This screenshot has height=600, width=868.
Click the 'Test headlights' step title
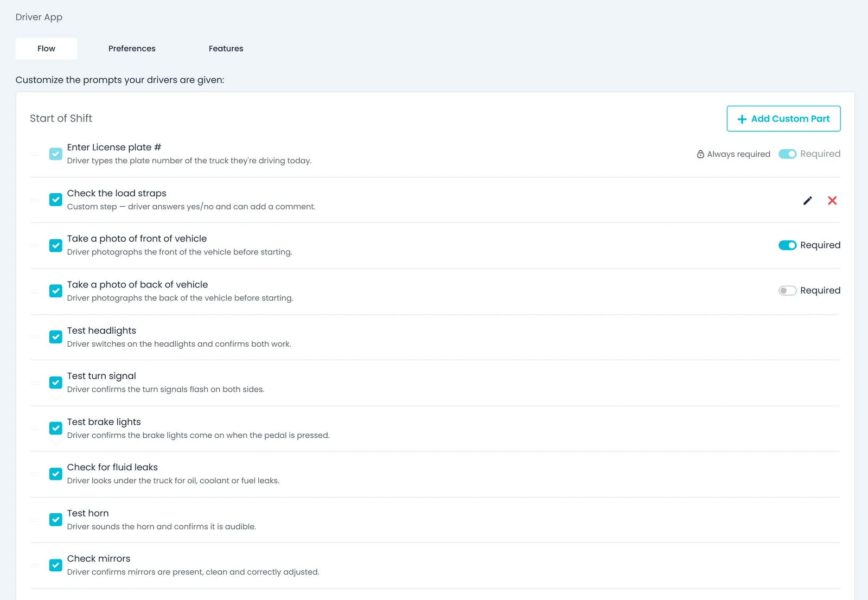point(101,330)
